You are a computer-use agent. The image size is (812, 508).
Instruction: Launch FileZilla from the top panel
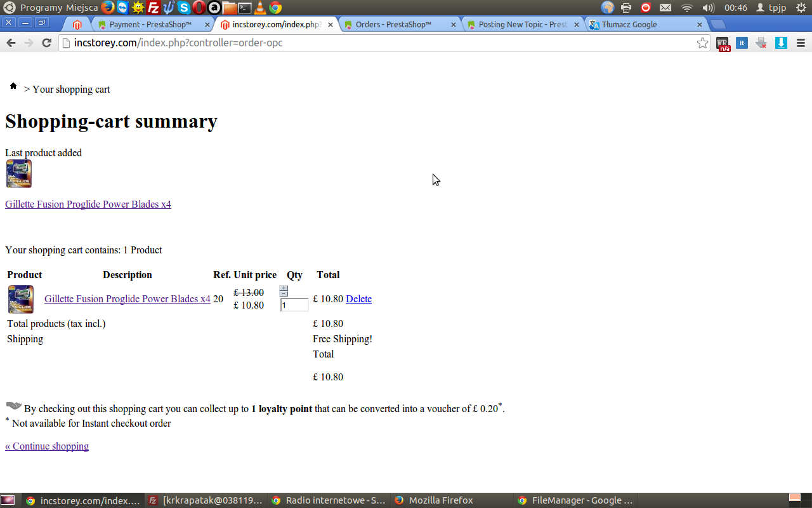pos(153,8)
